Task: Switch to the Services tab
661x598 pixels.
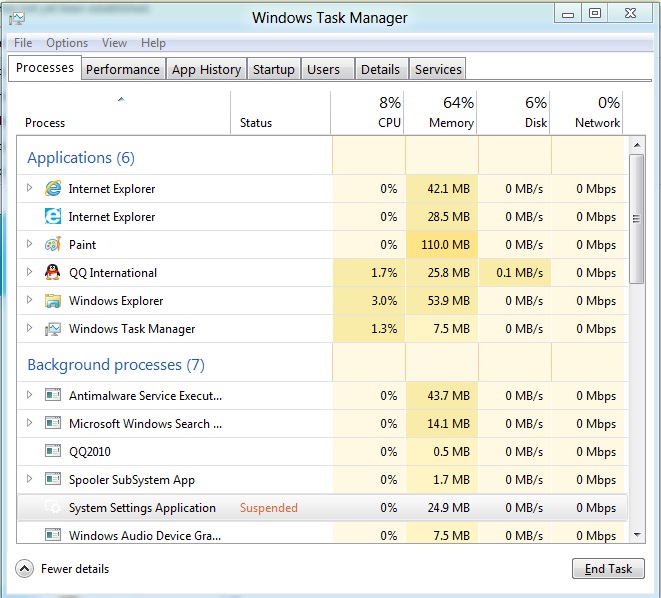Action: [x=438, y=69]
